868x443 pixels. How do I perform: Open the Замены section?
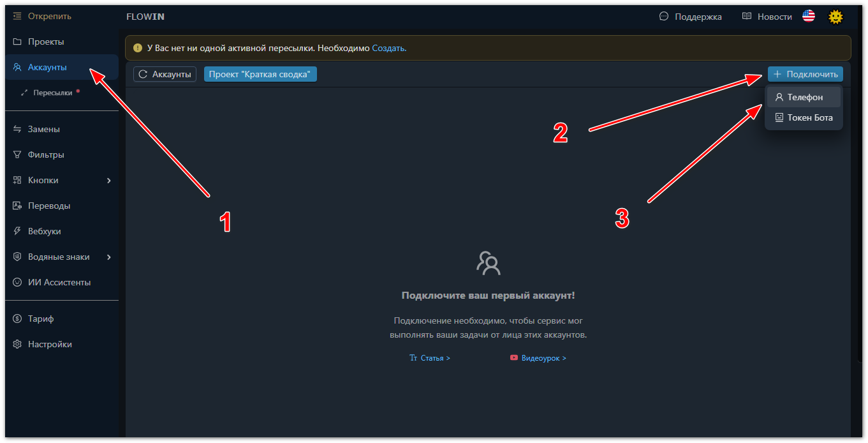(61, 129)
